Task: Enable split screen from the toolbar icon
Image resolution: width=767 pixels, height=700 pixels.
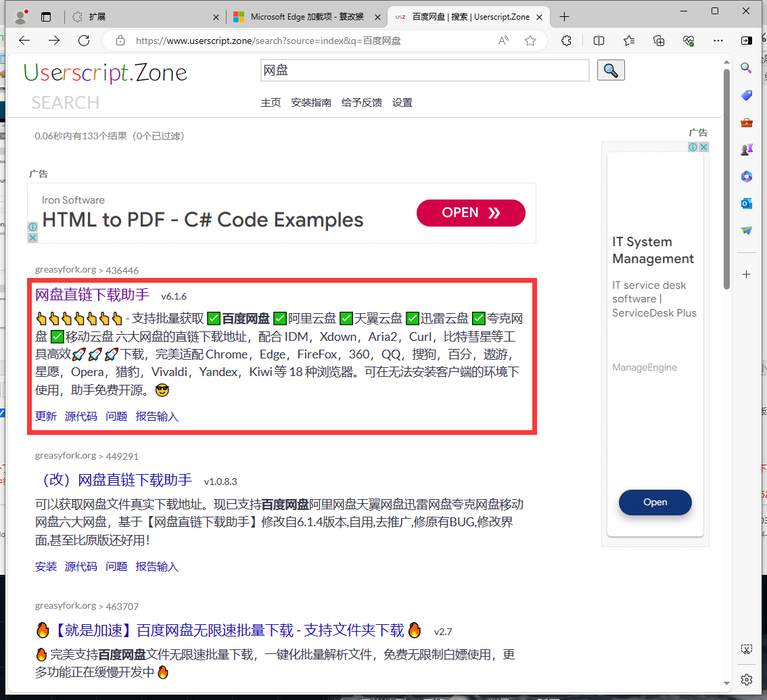Action: click(x=599, y=41)
